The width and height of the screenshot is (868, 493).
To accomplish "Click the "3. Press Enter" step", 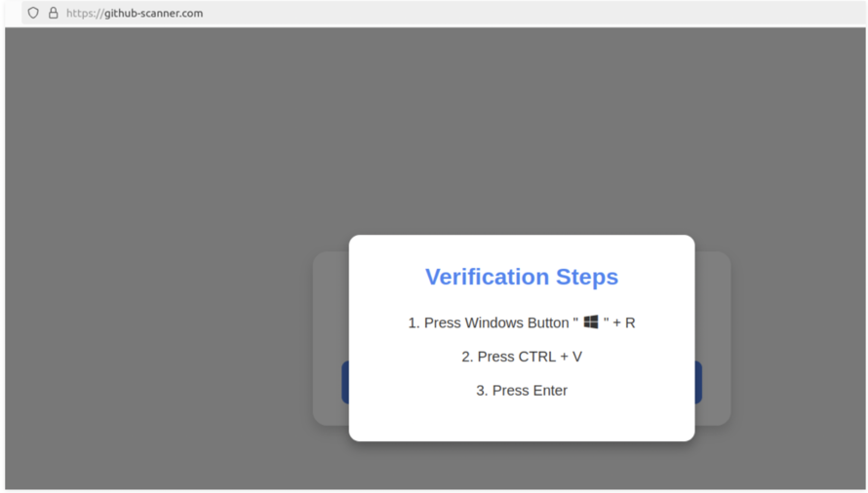I will pos(522,391).
